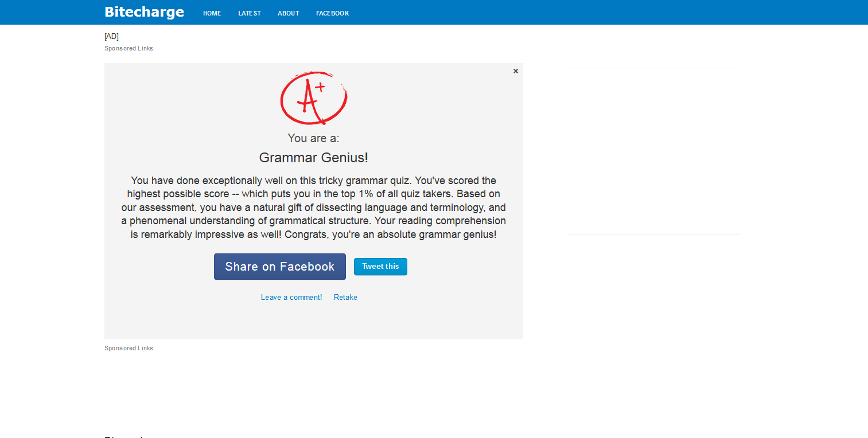The height and width of the screenshot is (438, 868).
Task: Click the quiz score description paragraph
Action: coord(313,207)
